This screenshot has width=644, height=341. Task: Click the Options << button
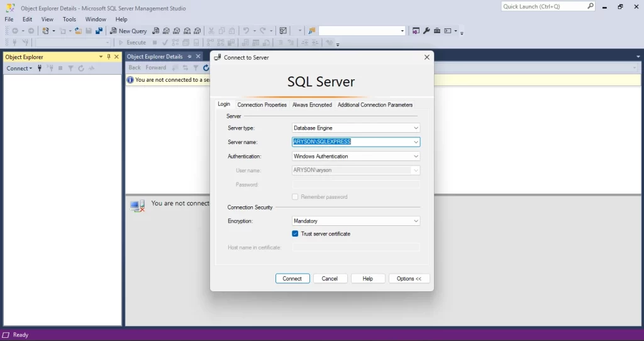[409, 279]
